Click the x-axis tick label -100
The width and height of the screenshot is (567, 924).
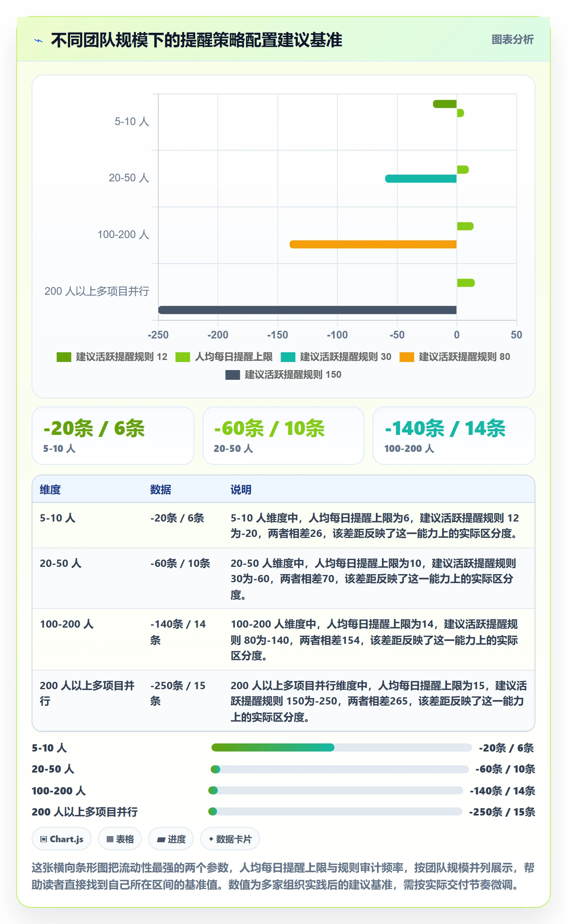click(337, 335)
